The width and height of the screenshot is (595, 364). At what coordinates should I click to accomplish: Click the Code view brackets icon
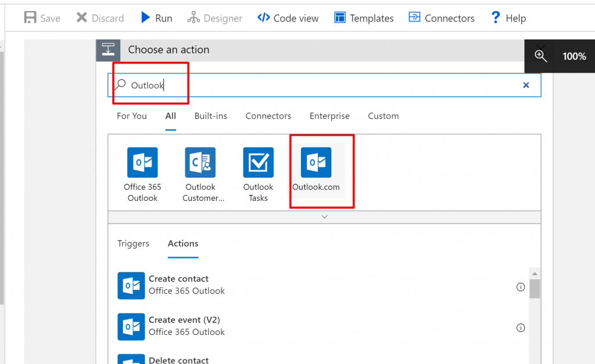tap(263, 17)
